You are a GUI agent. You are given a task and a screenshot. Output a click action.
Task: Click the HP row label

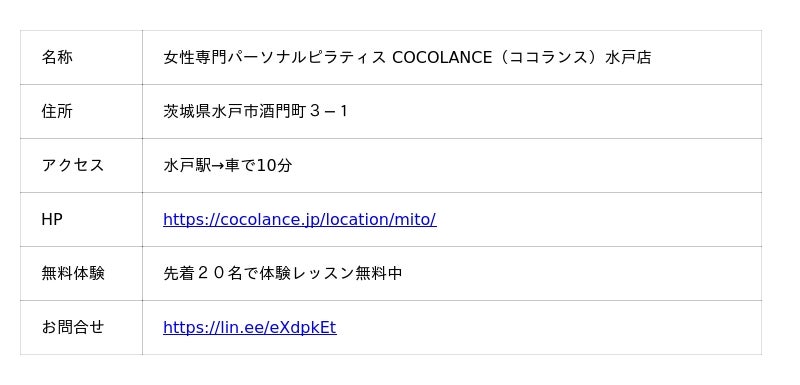pos(52,219)
